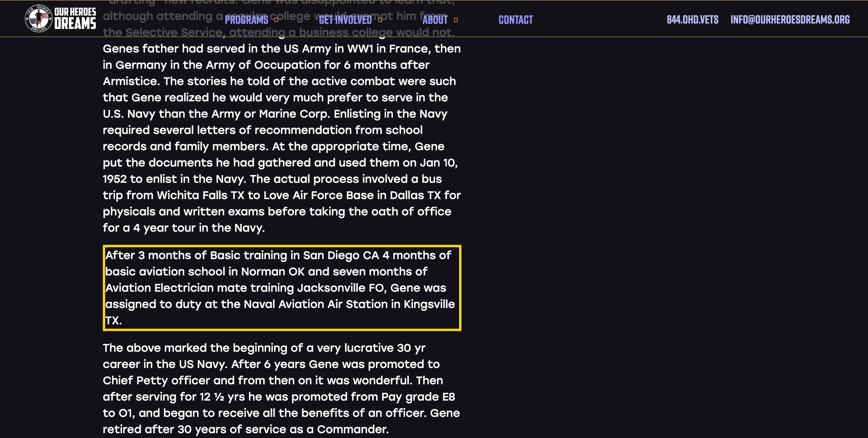Image resolution: width=868 pixels, height=438 pixels.
Task: Click the 844.OHD.VETS phone number
Action: click(693, 20)
